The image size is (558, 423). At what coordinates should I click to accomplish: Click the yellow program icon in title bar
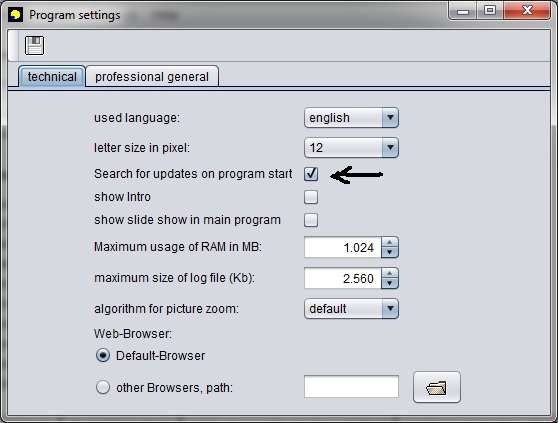click(x=15, y=15)
